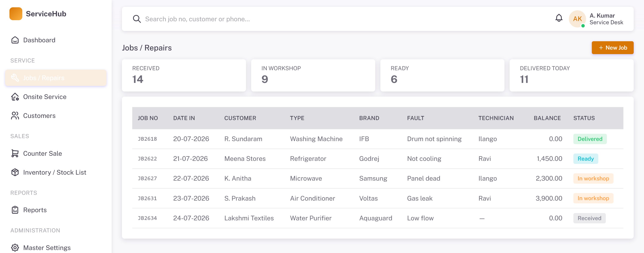The width and height of the screenshot is (644, 253).
Task: Click the Aquaguard brand cell
Action: click(x=375, y=218)
